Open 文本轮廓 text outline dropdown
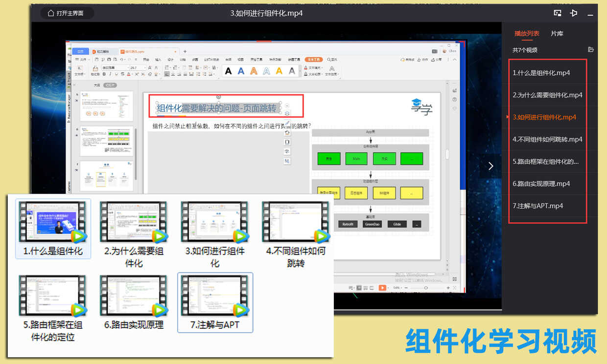 (313, 74)
